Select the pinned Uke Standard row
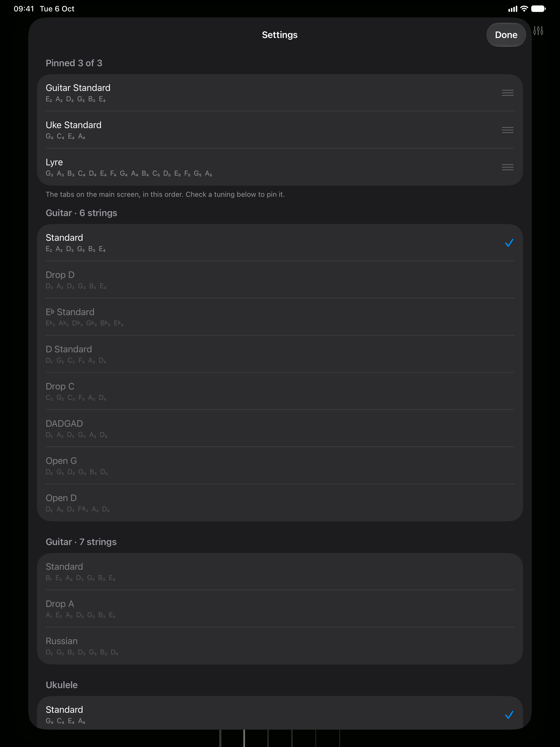 (280, 130)
